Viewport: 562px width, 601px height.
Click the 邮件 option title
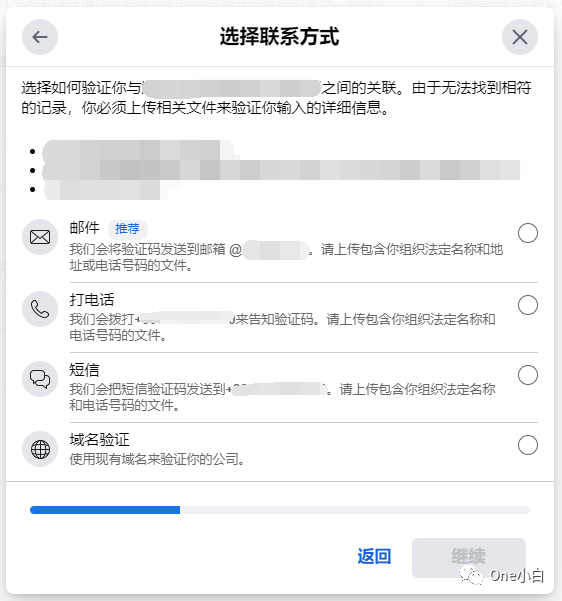[x=84, y=228]
